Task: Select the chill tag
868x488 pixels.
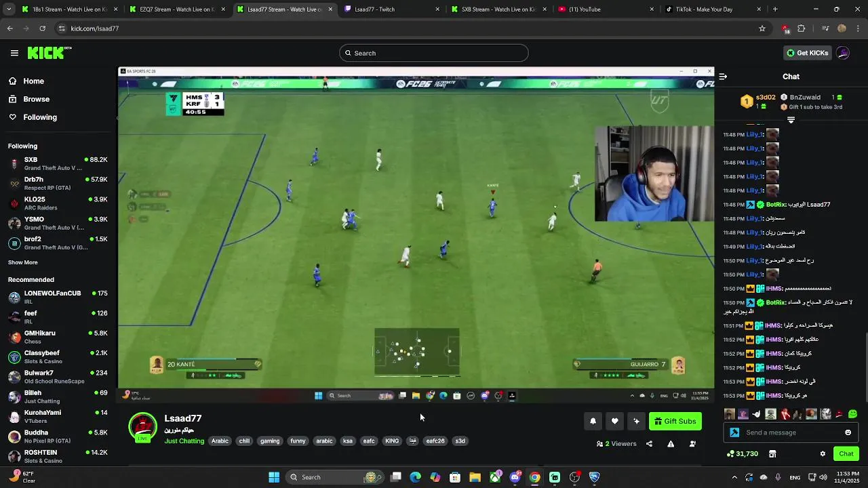Action: [244, 441]
